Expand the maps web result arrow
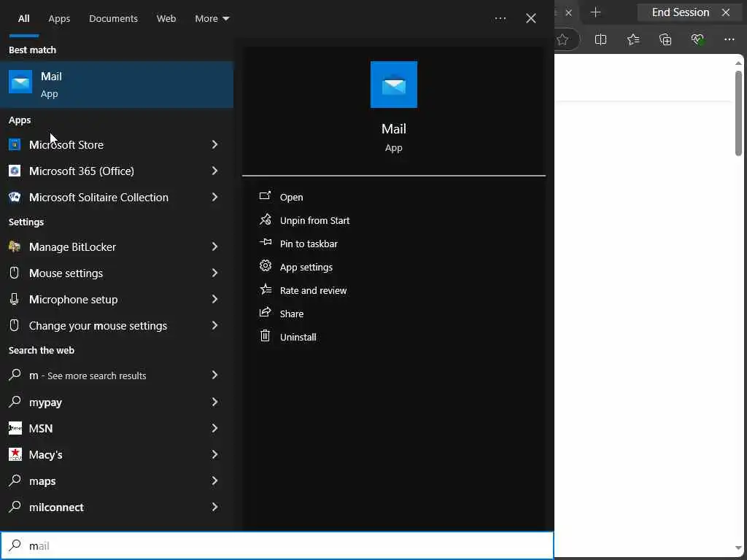747x560 pixels. [x=215, y=481]
